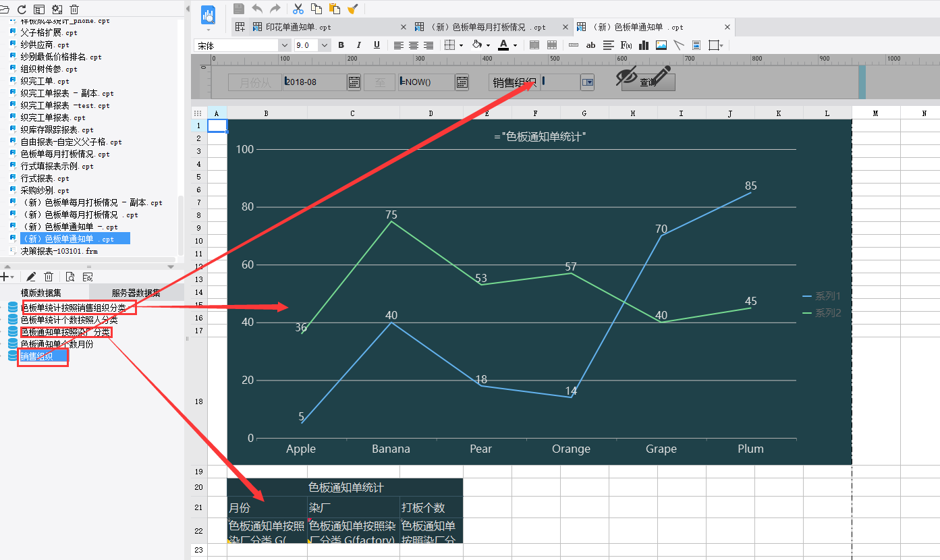Close the 印花单通知单.cpt tab
Image resolution: width=940 pixels, height=560 pixels.
404,28
